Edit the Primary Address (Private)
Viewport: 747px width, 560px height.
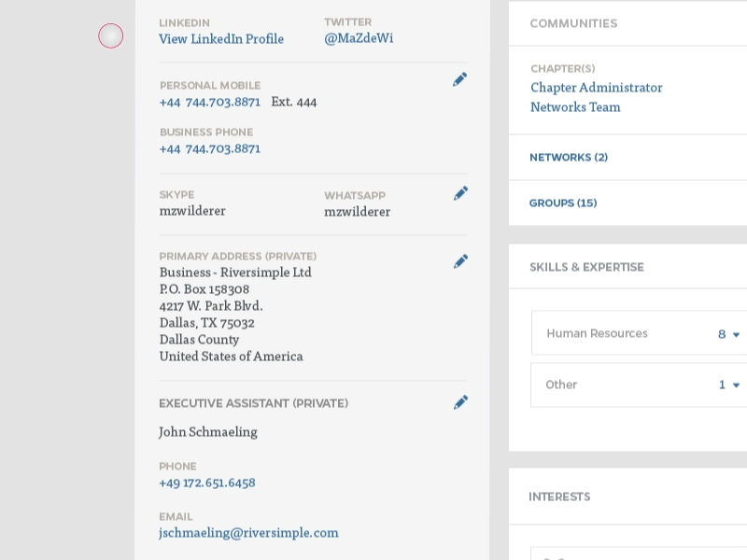pyautogui.click(x=460, y=261)
